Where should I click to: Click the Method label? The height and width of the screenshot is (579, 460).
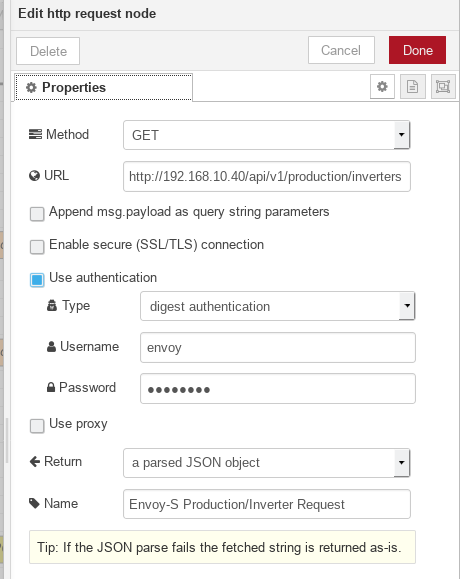coord(67,134)
